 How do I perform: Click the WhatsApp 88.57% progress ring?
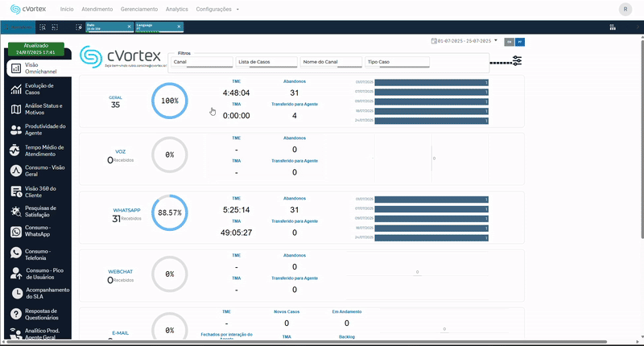click(x=169, y=213)
